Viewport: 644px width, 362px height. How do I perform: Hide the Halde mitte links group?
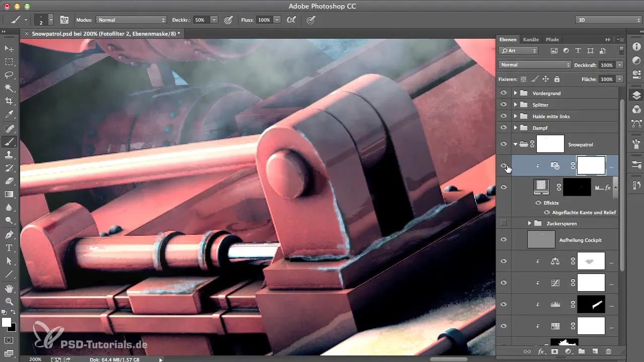click(504, 116)
